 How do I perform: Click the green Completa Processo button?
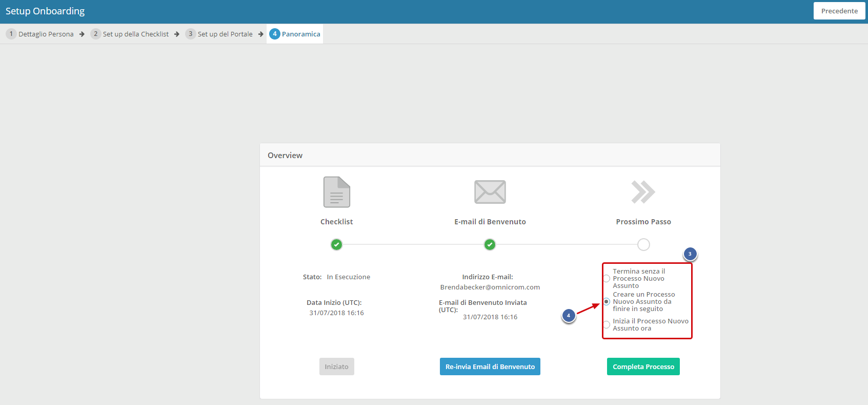click(x=643, y=367)
